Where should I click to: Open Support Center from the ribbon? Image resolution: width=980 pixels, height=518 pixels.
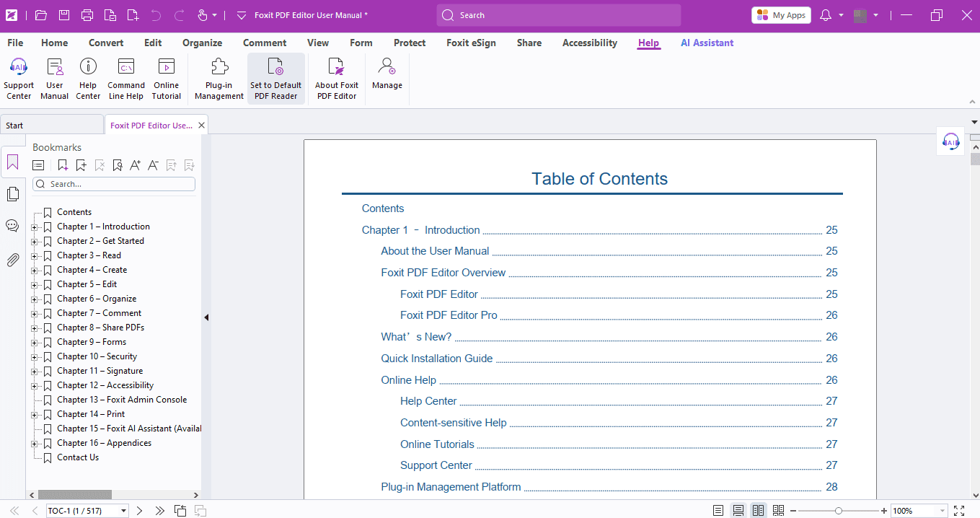click(x=19, y=79)
